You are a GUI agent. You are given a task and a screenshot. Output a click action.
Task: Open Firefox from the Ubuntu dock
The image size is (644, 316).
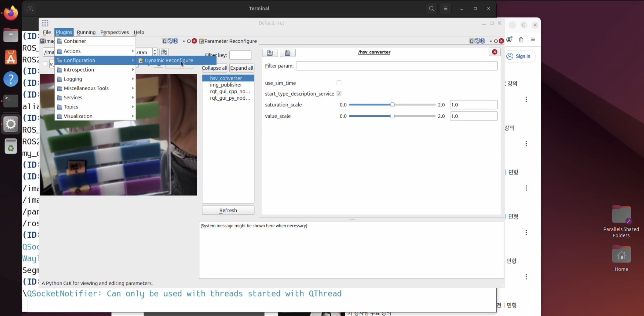click(x=11, y=13)
